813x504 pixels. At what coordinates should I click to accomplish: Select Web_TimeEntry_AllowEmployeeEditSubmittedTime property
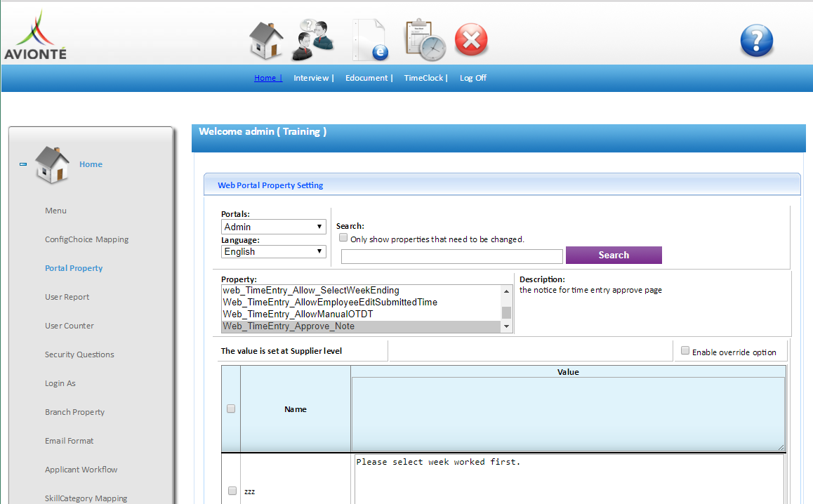coord(361,303)
